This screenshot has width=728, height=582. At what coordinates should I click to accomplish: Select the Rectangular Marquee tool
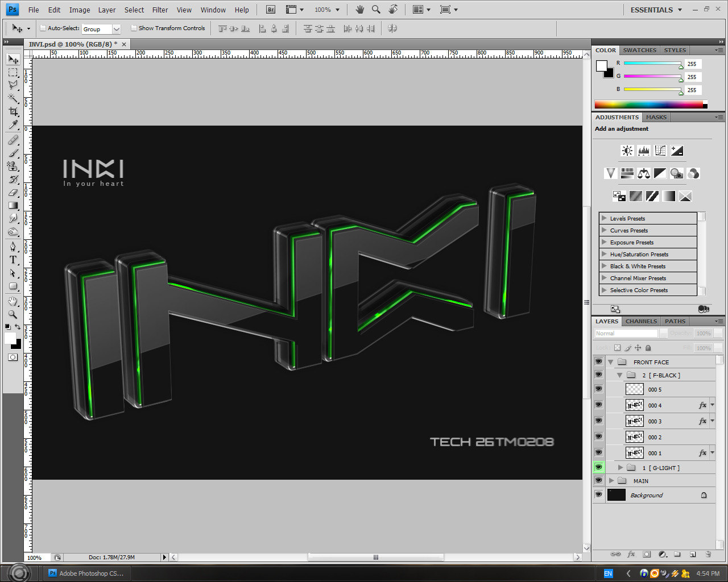(x=13, y=72)
